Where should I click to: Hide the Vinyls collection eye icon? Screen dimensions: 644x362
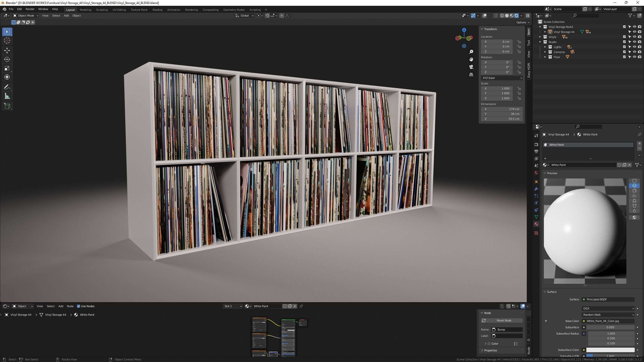(634, 37)
